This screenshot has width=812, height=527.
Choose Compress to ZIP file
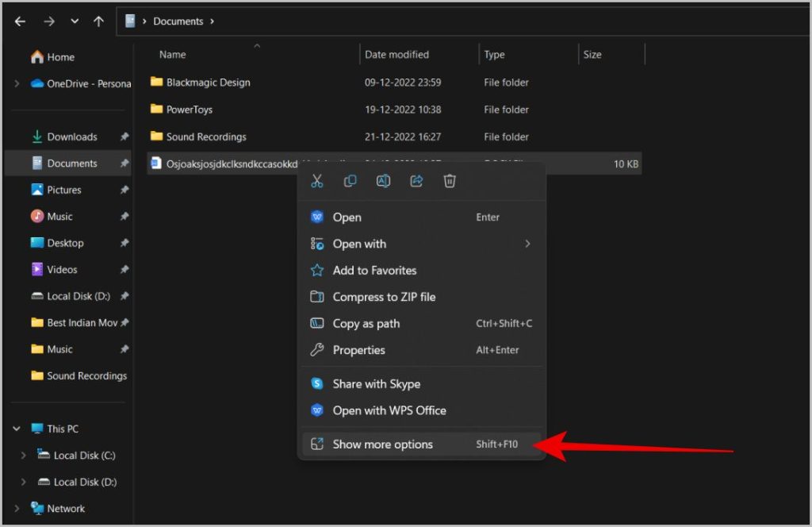pos(384,297)
